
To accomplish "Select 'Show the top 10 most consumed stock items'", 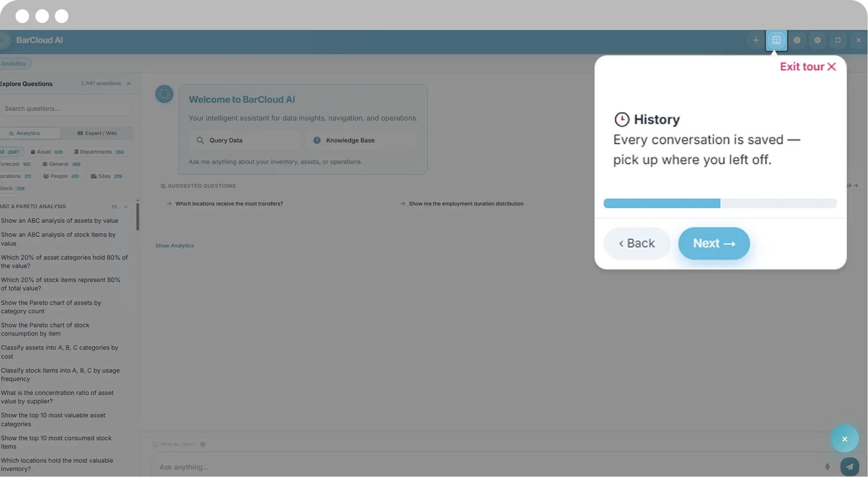I will click(x=56, y=442).
